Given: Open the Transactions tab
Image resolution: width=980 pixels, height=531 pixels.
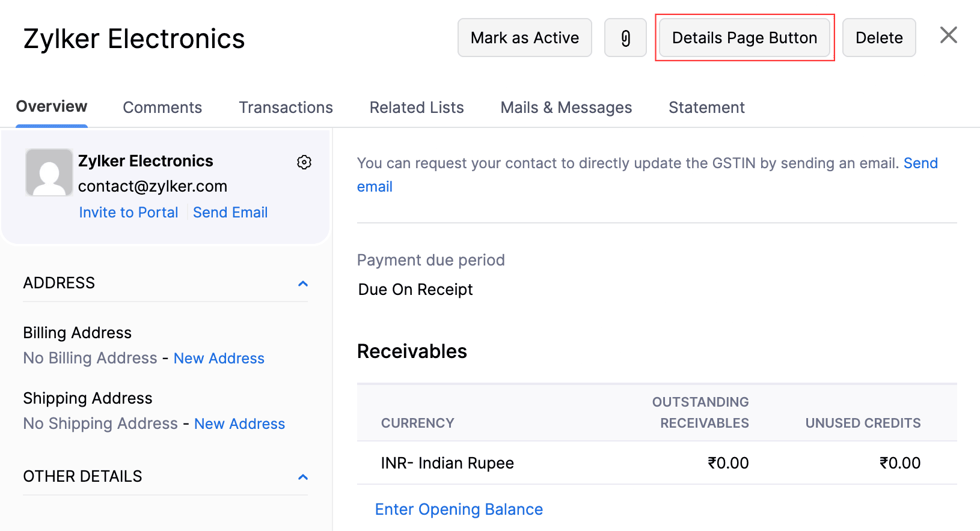Looking at the screenshot, I should (286, 108).
